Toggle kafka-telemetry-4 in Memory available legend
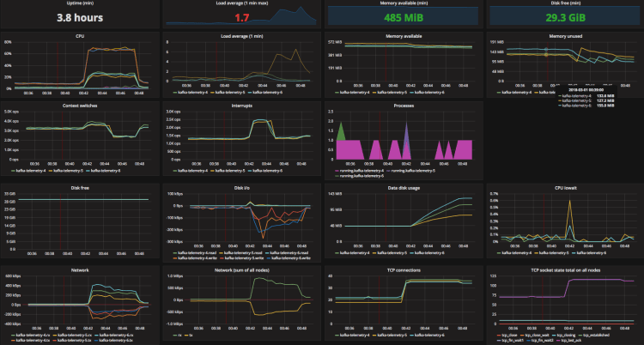Viewport: 644px width, 345px height. [x=354, y=93]
